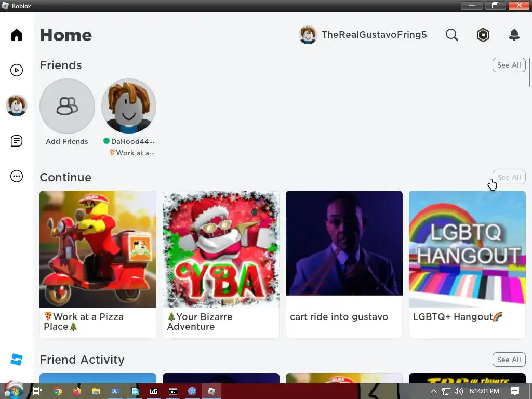Click See All for Continue
Screen dimensions: 532x399
click(509, 177)
